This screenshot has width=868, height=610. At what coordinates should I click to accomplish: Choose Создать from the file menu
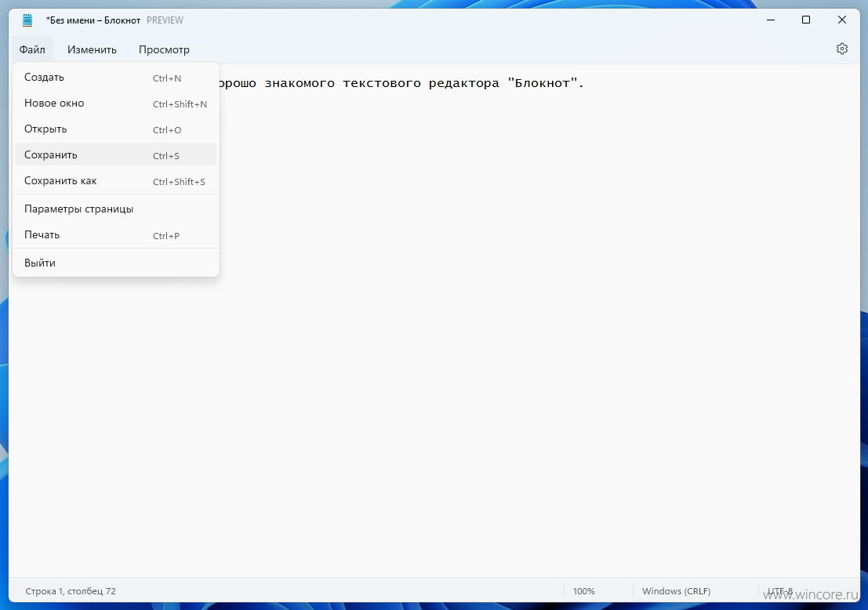tap(116, 78)
